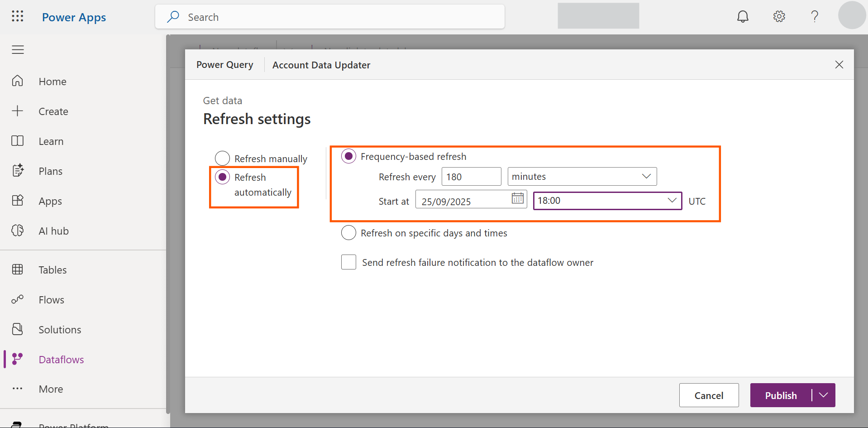Click the Refresh every interval field
Screen dimensions: 868x428
tap(471, 177)
